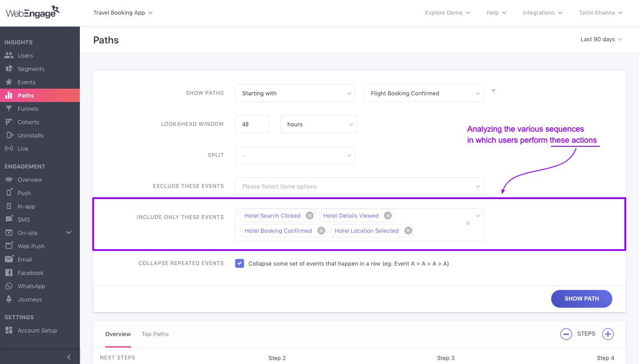
Task: Collapse the sidebar with the arrow
Action: [x=69, y=357]
